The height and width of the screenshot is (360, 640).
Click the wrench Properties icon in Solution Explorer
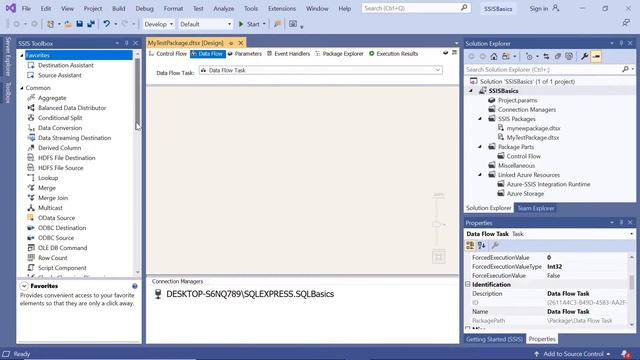tap(584, 56)
